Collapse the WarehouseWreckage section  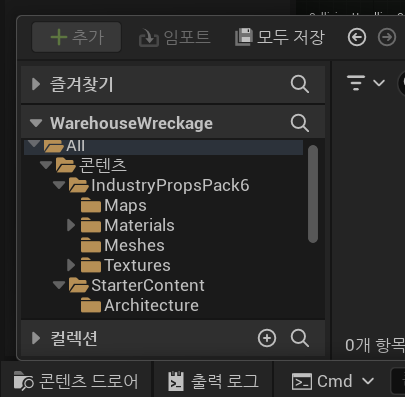click(36, 123)
